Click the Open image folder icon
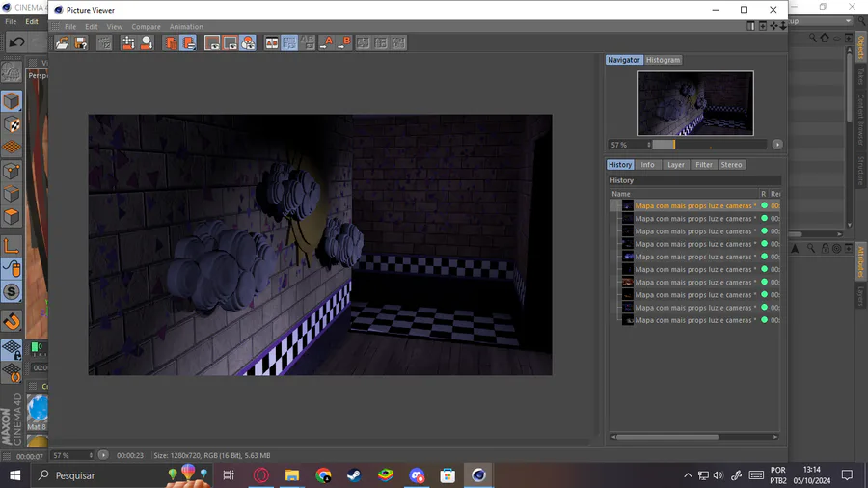Viewport: 868px width, 488px height. tap(62, 43)
